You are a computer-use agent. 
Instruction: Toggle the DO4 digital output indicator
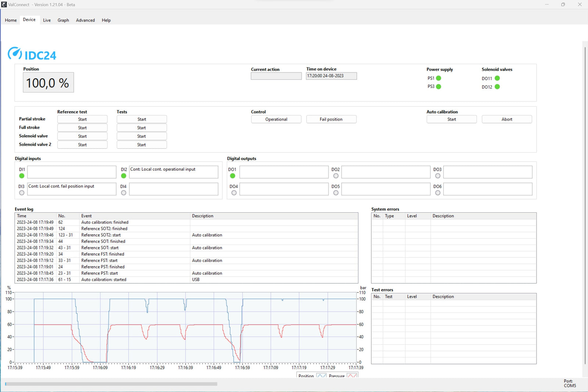tap(234, 193)
